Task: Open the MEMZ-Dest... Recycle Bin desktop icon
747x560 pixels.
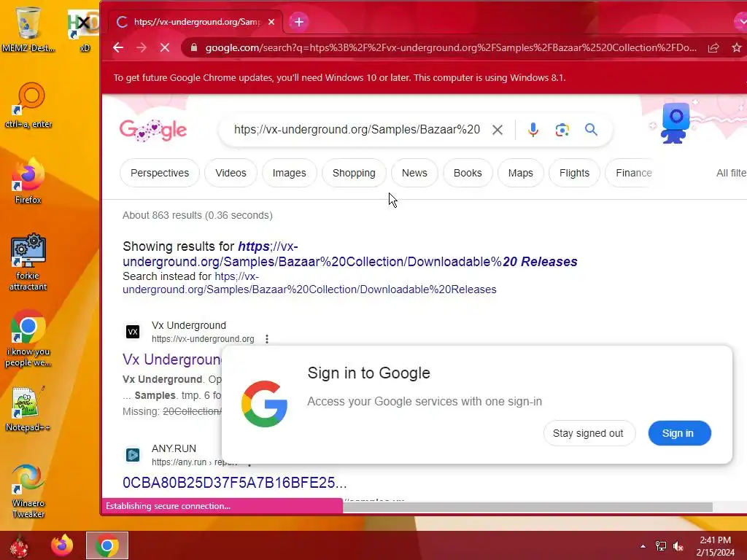Action: 28,28
